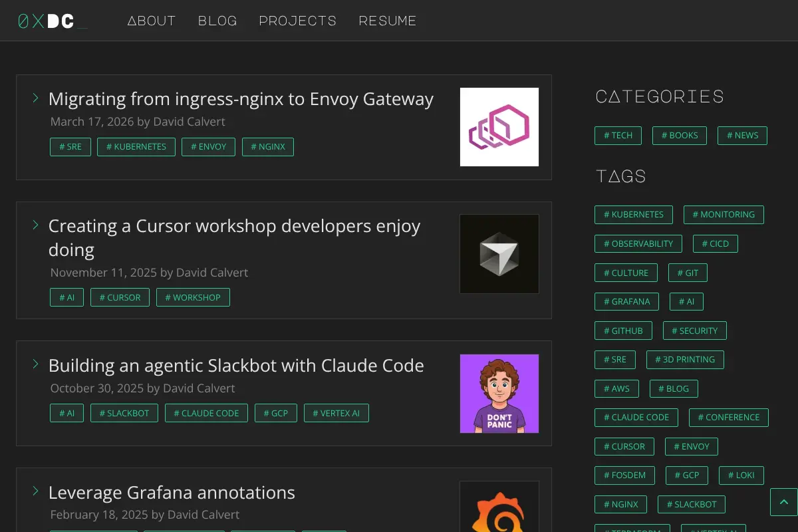Screen dimensions: 798x532
Task: Click chevron beside Creating a Cursor workshop post
Action: (36, 225)
